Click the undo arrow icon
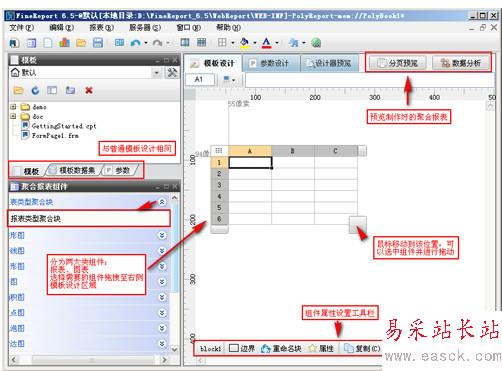502x371 pixels. click(x=135, y=43)
